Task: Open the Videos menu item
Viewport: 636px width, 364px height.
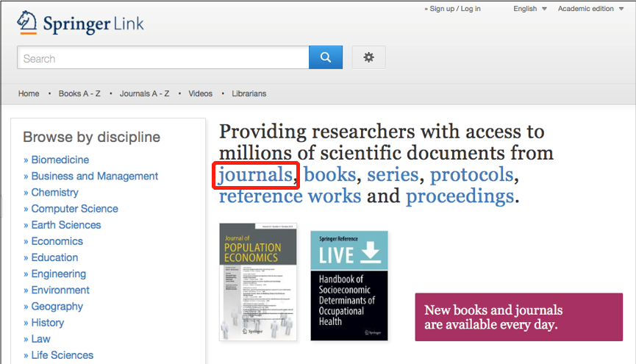Action: (x=201, y=93)
